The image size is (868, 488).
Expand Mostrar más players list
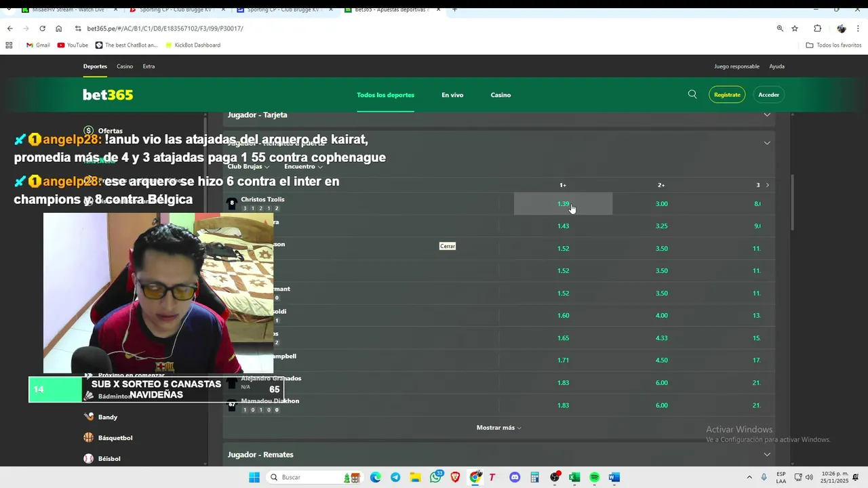click(499, 428)
